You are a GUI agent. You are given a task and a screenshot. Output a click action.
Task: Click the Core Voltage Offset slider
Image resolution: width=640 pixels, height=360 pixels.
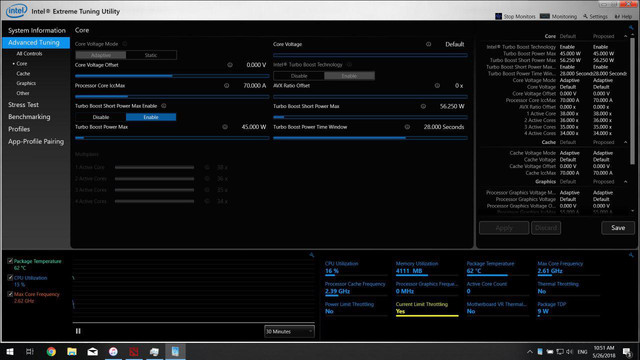(172, 76)
